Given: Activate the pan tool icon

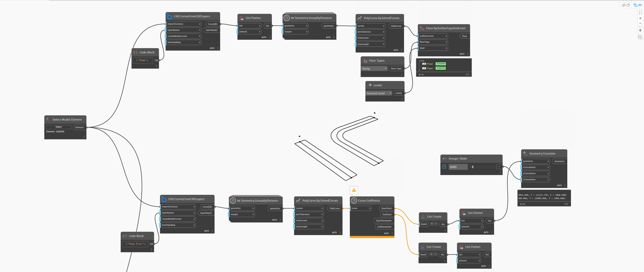Looking at the screenshot, I should [640, 30].
